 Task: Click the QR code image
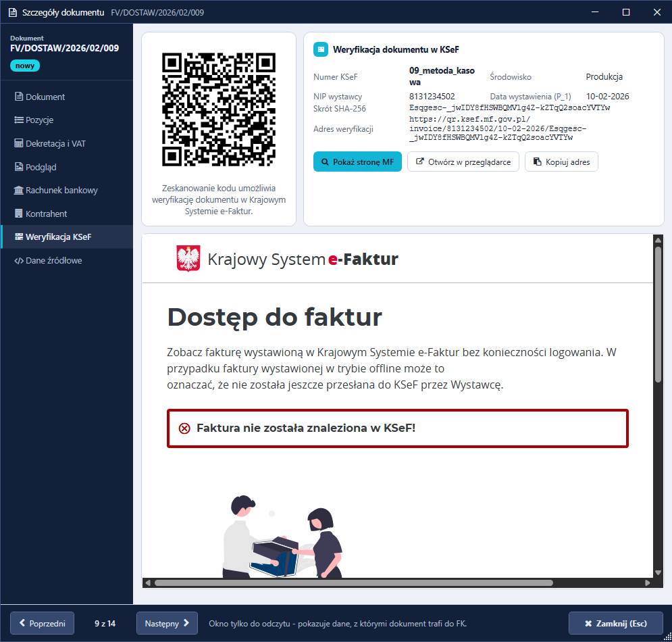tap(219, 109)
